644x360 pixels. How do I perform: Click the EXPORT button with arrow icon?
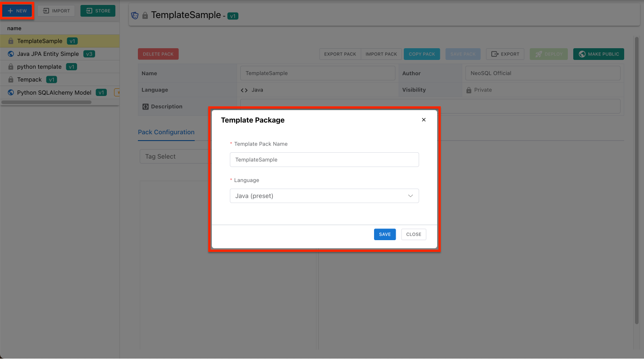505,54
